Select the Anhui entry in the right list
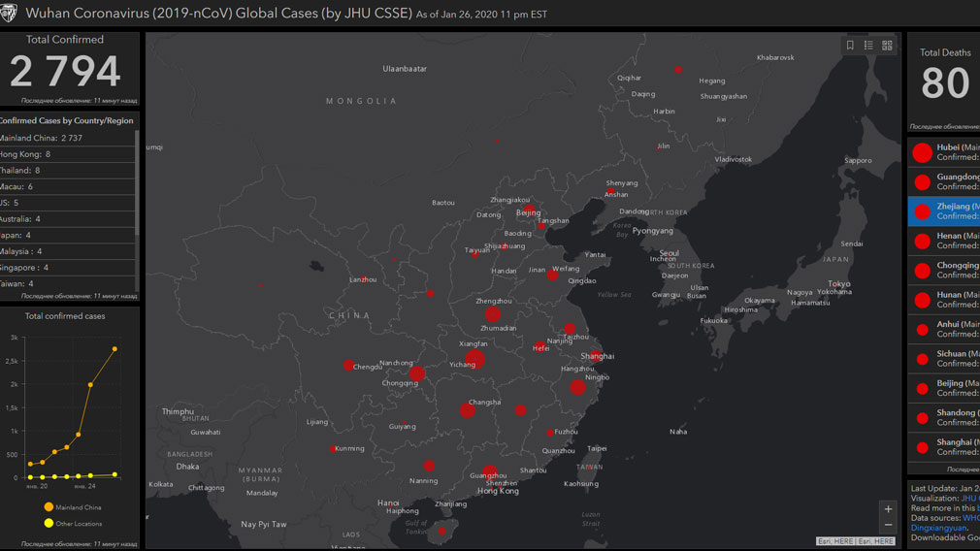The image size is (980, 551). [x=944, y=329]
